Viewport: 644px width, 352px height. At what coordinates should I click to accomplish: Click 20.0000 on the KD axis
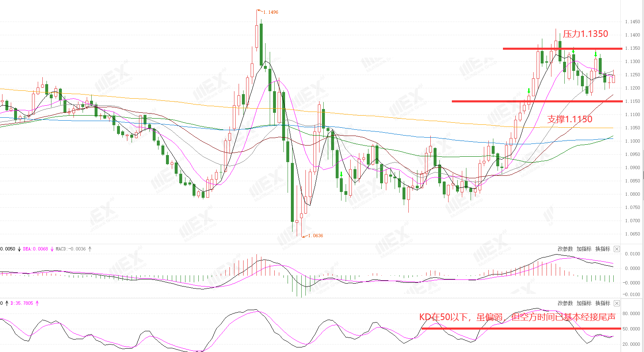click(x=632, y=345)
